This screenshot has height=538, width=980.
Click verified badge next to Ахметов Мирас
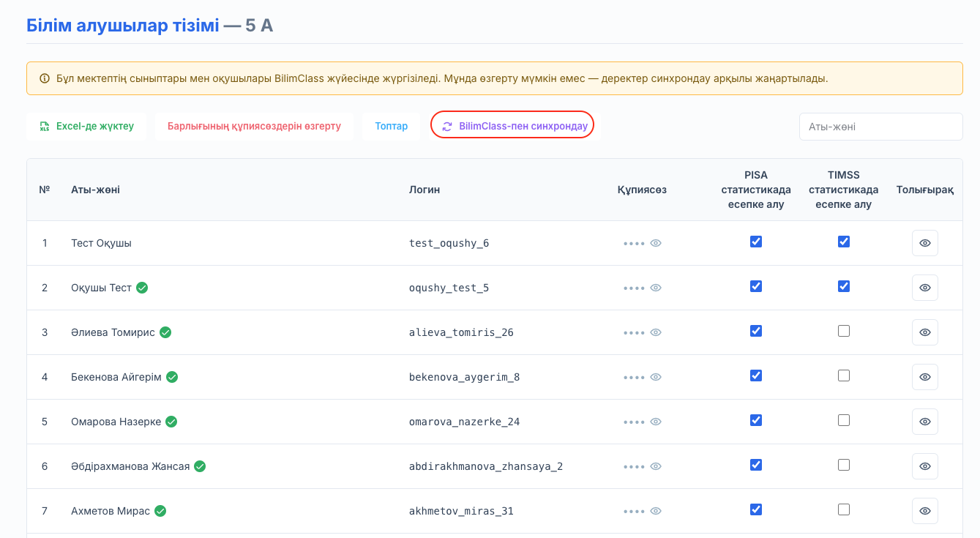(x=160, y=511)
